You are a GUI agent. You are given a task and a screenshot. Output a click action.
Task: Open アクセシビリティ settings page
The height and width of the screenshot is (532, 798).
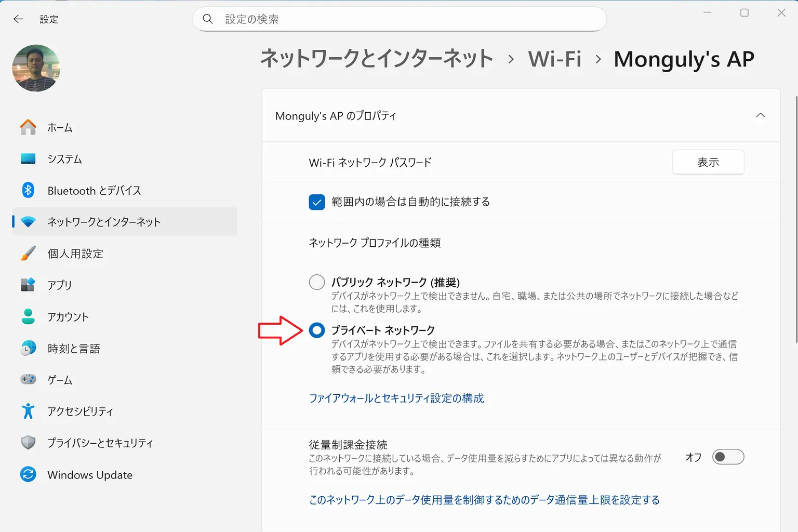pyautogui.click(x=125, y=411)
